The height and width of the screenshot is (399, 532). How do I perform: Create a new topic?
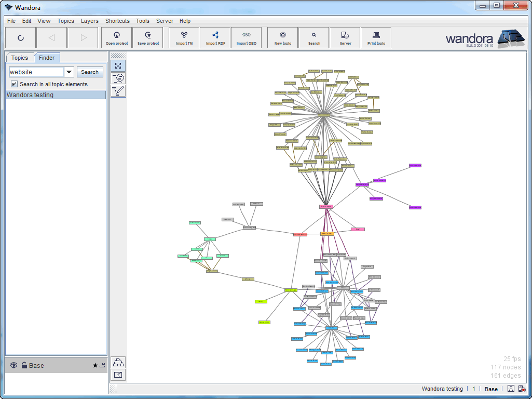[x=282, y=37]
